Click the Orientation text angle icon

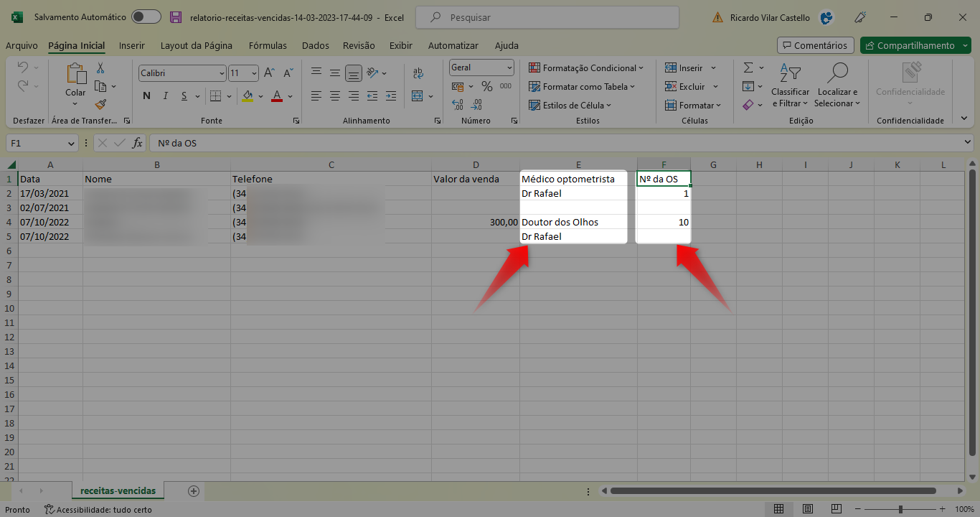(372, 73)
